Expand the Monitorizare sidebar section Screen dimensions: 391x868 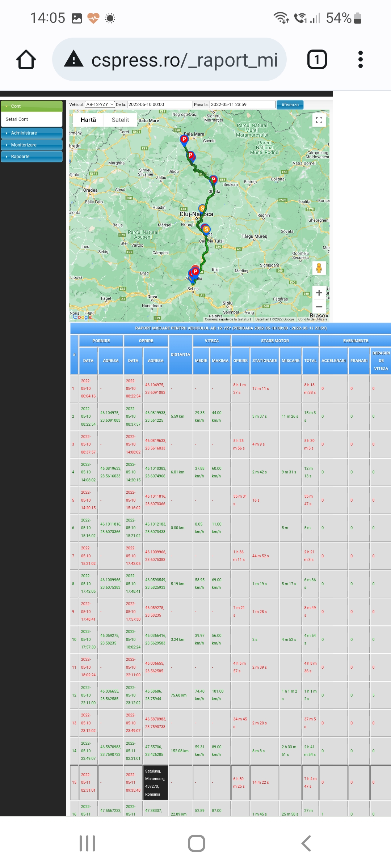31,145
